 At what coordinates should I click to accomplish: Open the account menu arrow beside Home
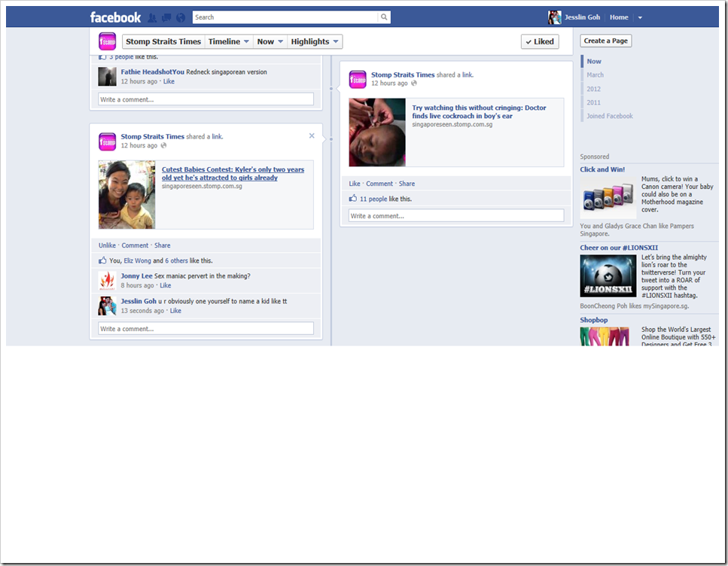[x=640, y=17]
